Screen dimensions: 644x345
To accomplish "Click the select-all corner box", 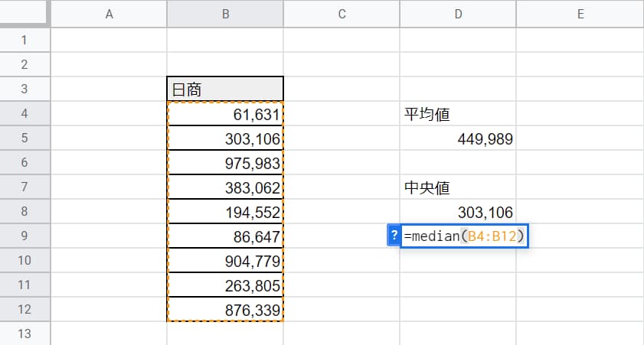I will pos(24,12).
